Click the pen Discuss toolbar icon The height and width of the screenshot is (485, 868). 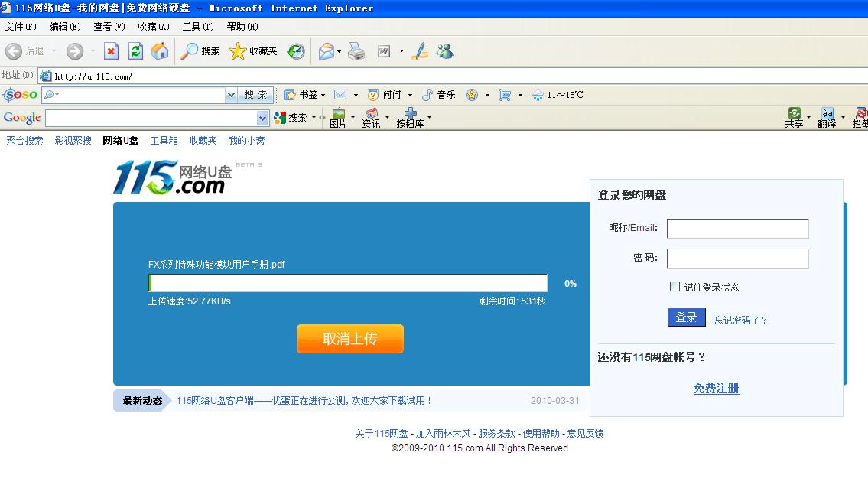420,51
